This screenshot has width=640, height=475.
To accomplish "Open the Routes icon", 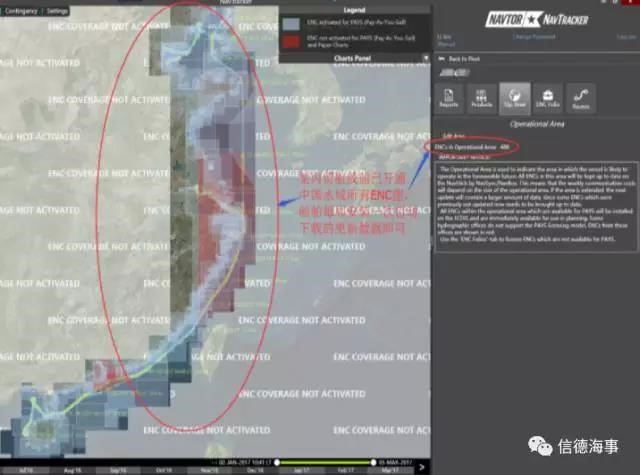I will [579, 97].
